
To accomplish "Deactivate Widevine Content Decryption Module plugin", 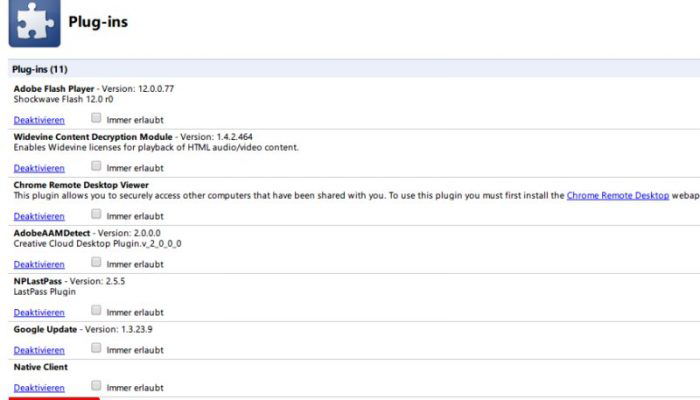I will (x=39, y=168).
